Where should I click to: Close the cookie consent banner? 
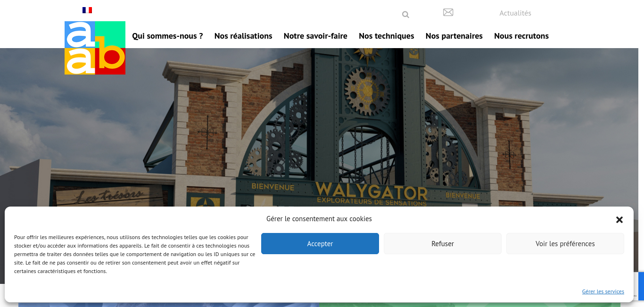[619, 220]
